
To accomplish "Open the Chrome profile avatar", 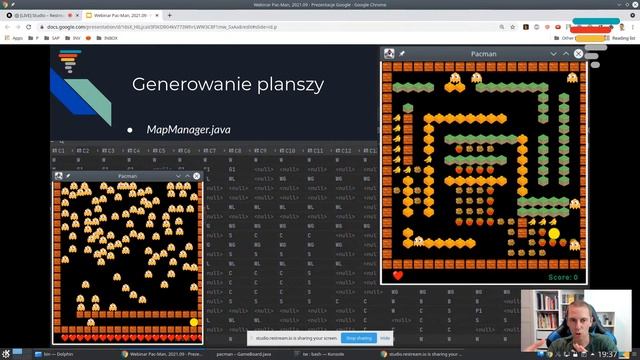I will (622, 27).
